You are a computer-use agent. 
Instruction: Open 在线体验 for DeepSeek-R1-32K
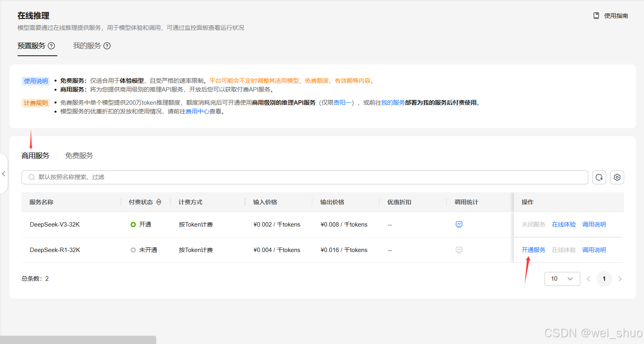564,250
